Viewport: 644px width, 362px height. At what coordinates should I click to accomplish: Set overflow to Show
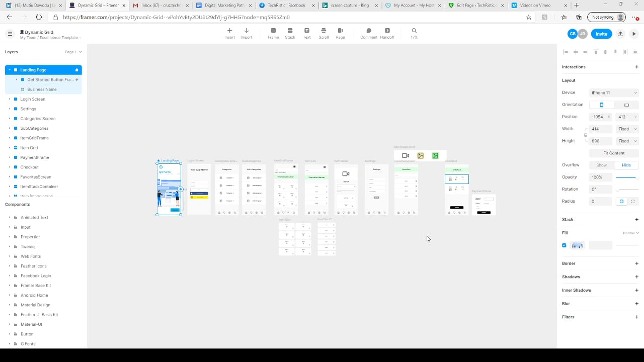601,165
